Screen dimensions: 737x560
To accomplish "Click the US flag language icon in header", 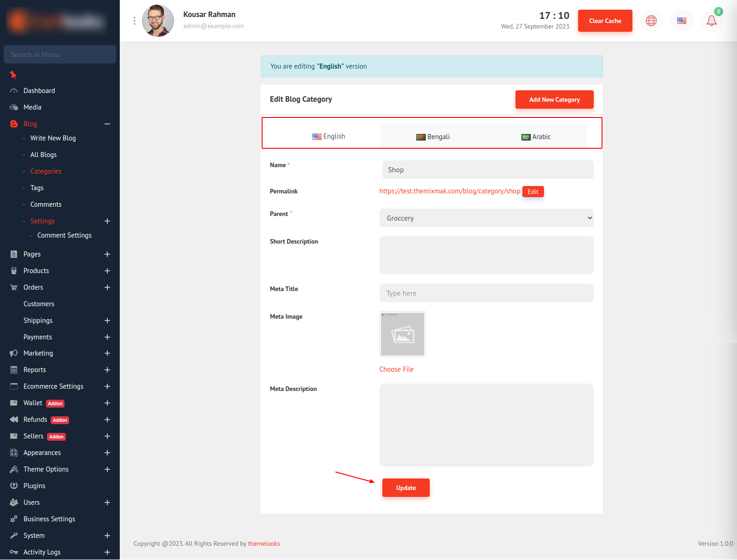I will click(682, 21).
